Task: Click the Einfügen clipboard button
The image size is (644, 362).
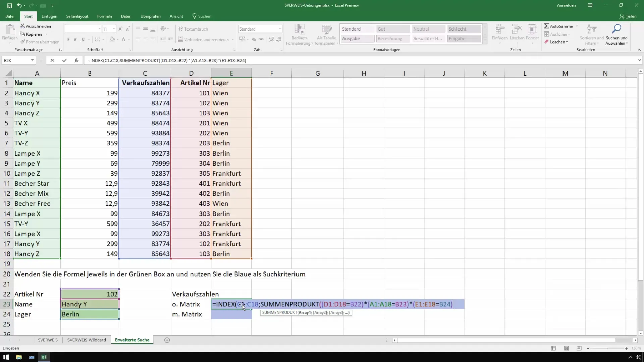Action: pyautogui.click(x=10, y=33)
